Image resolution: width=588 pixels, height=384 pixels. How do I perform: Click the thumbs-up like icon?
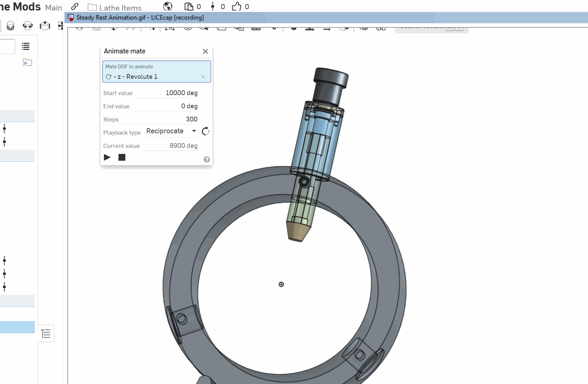click(237, 6)
